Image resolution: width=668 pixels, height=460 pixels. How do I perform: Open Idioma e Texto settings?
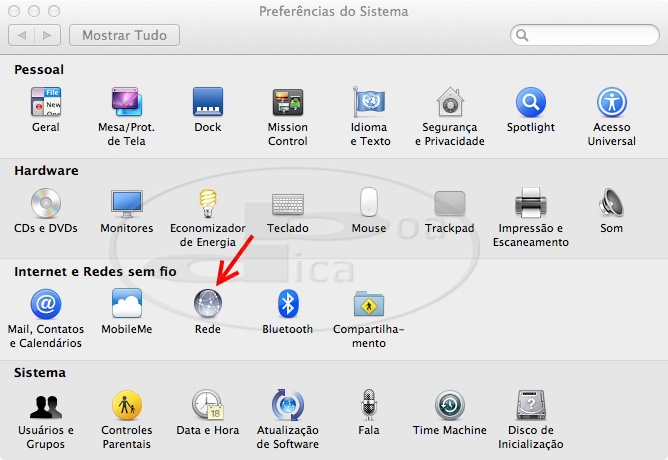369,102
